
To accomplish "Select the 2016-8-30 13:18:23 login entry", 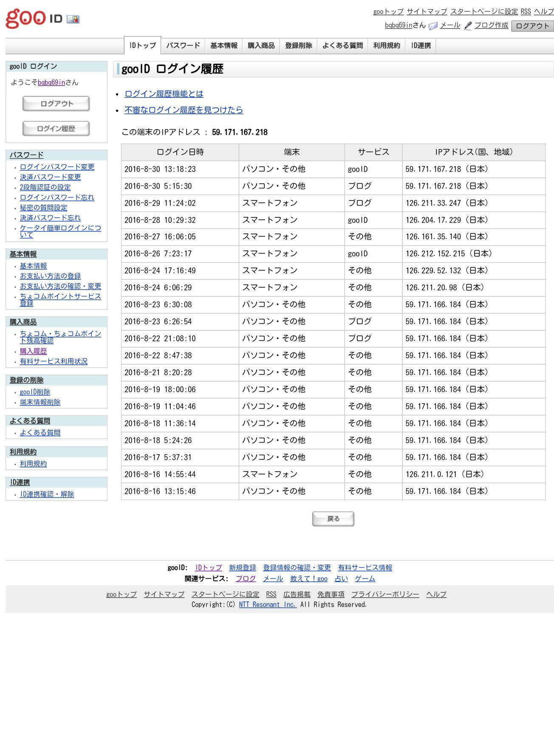I will pyautogui.click(x=333, y=169).
